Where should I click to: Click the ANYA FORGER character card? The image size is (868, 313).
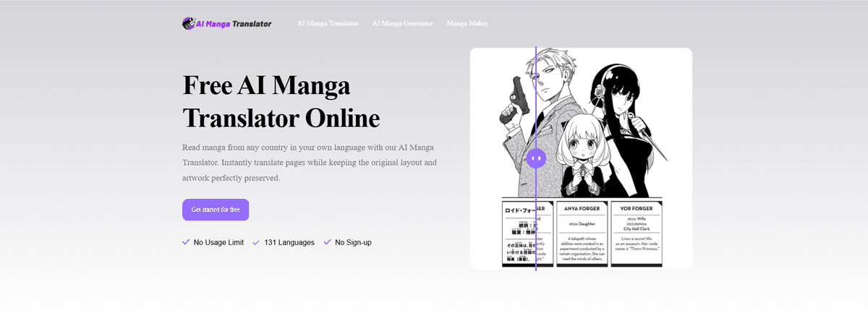click(582, 233)
